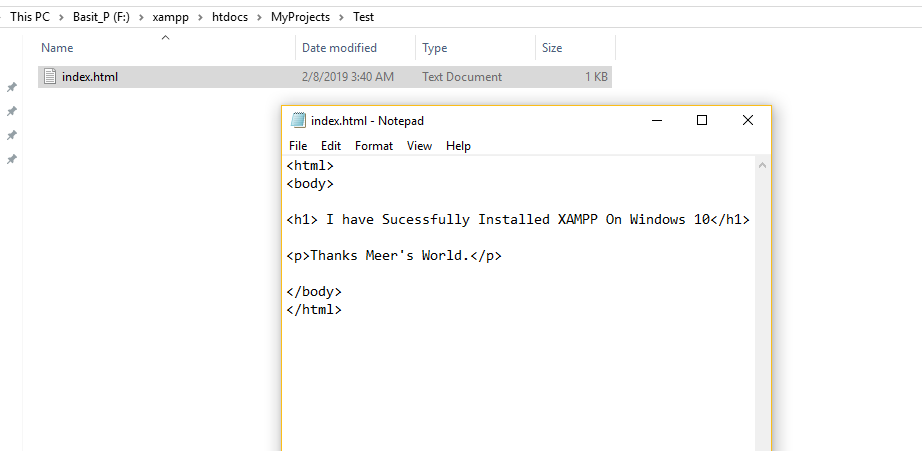Click the Text Document type cell
This screenshot has width=922, height=451.
(x=462, y=76)
